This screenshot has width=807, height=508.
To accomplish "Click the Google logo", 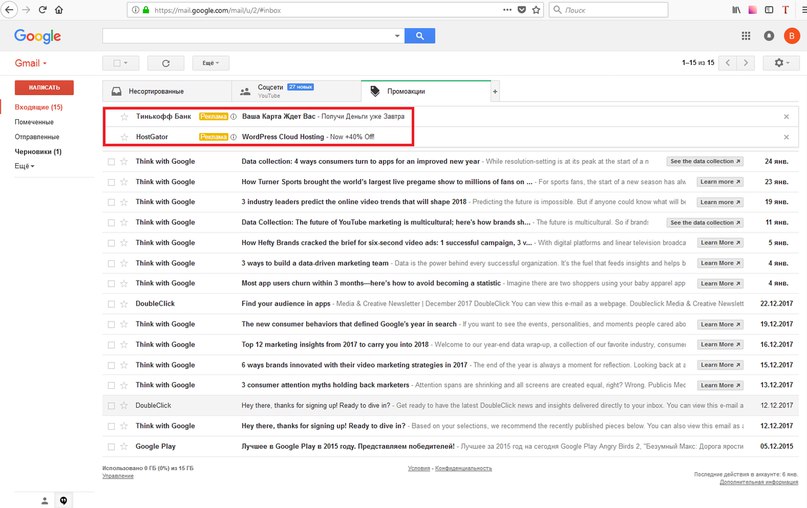I will pos(38,36).
